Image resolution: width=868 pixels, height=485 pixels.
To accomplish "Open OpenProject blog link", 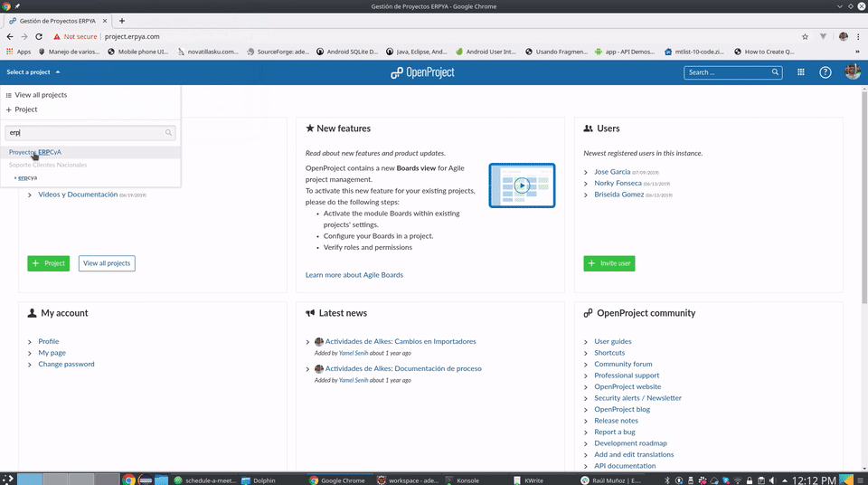I will 622,409.
